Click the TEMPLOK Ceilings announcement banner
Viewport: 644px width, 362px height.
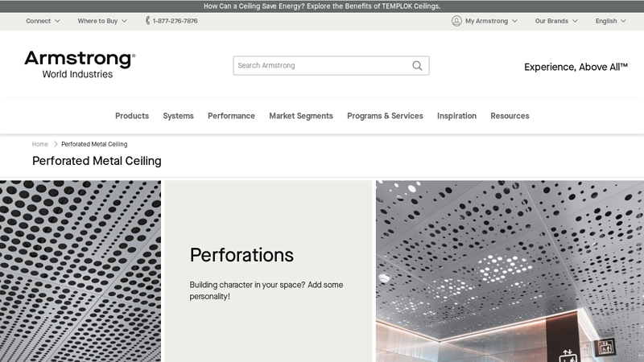pyautogui.click(x=322, y=6)
